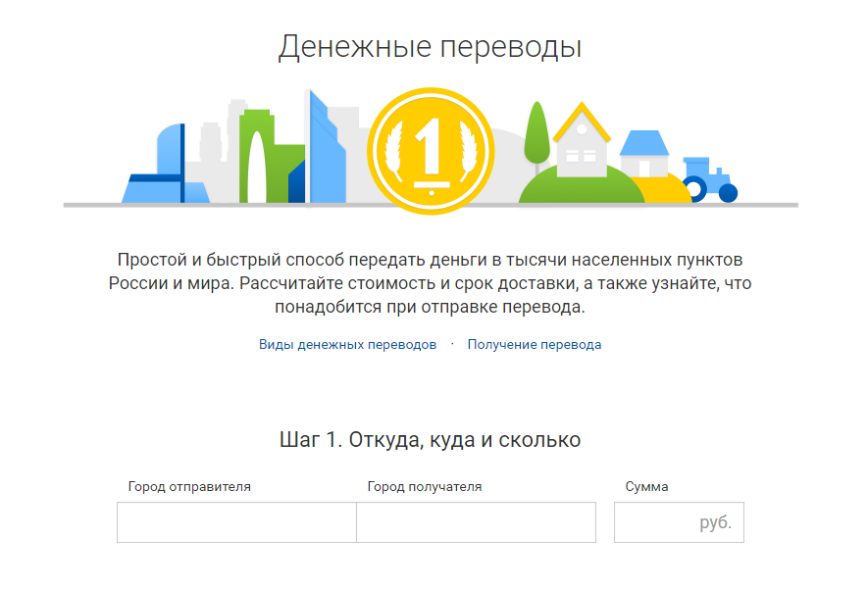
Task: Click the Город получателя label
Action: pos(425,486)
